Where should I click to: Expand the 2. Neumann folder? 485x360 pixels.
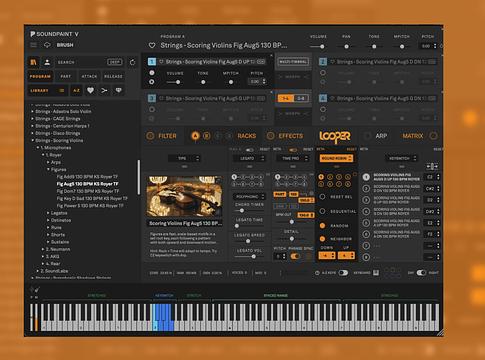click(43, 249)
